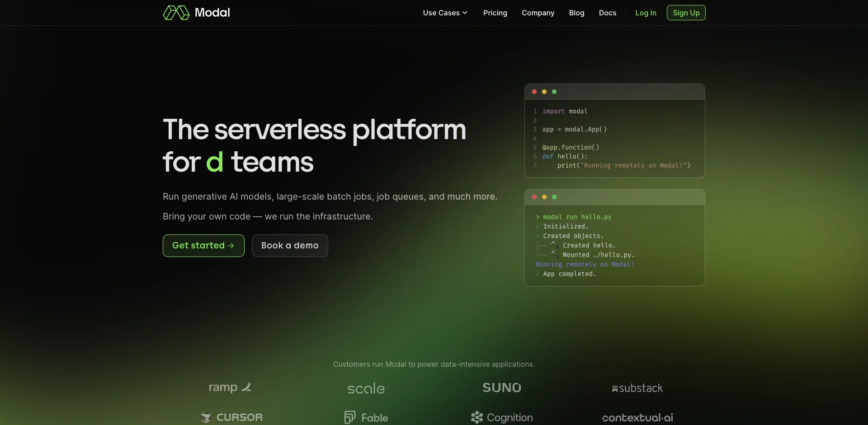Click the print statement code line
The width and height of the screenshot is (868, 425).
[624, 165]
